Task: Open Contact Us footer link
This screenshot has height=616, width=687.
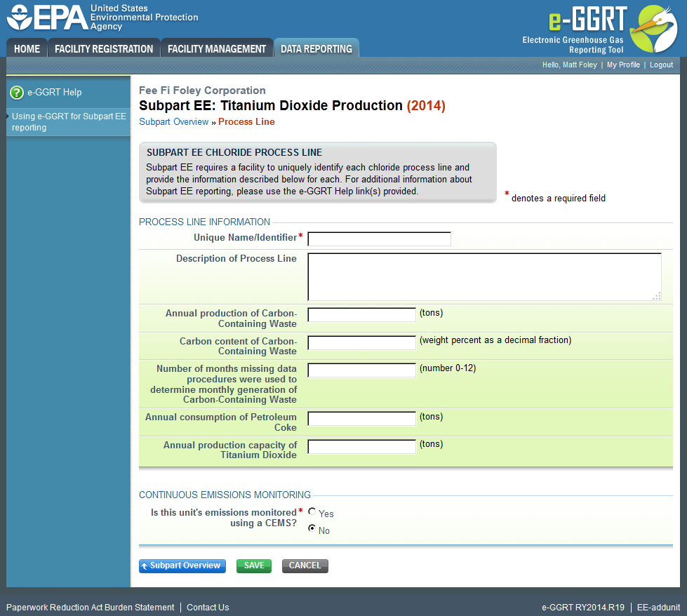Action: click(x=208, y=608)
